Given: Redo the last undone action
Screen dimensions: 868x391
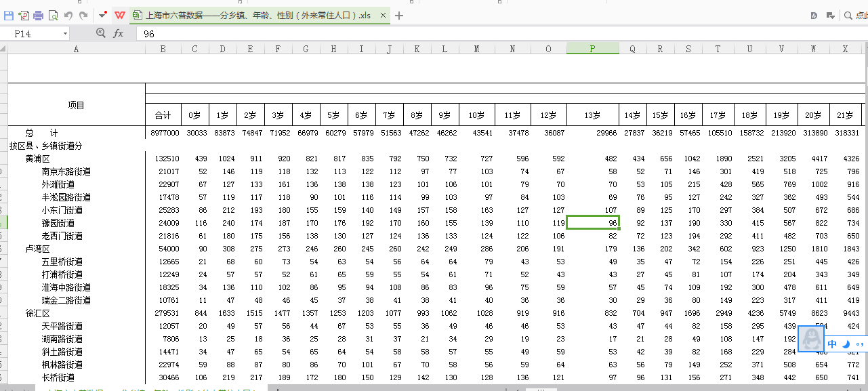Looking at the screenshot, I should click(83, 16).
